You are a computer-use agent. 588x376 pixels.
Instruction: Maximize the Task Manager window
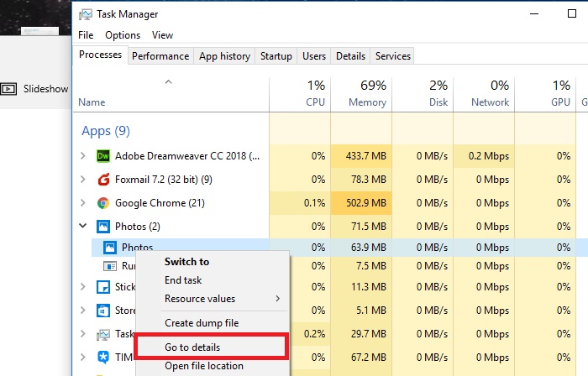pos(572,14)
